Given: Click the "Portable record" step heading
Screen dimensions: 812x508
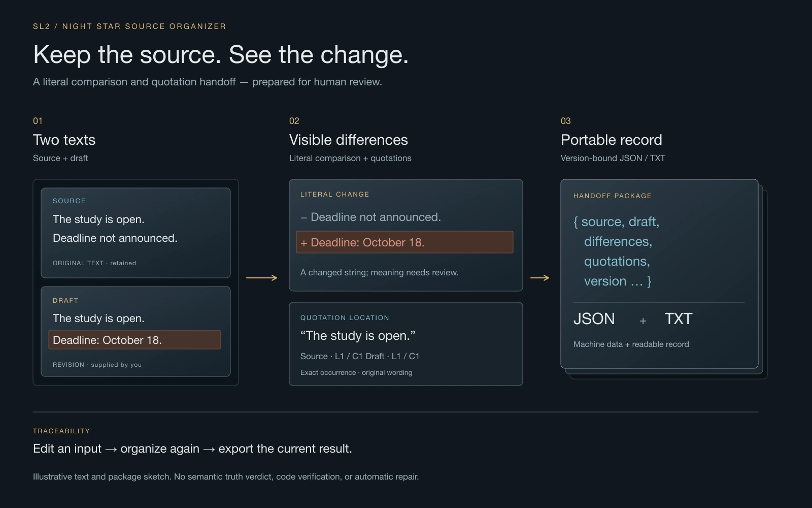Looking at the screenshot, I should pyautogui.click(x=612, y=140).
